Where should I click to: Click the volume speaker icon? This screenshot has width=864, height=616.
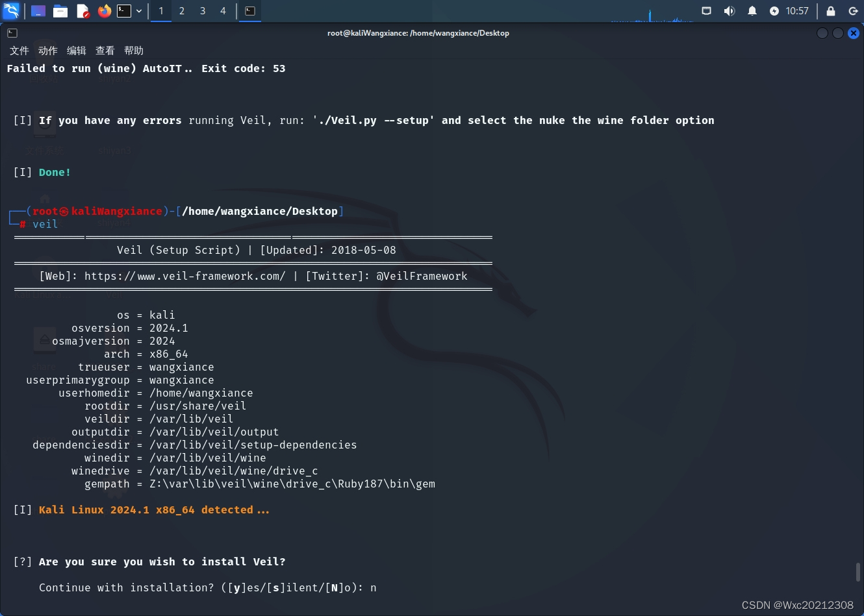pos(730,11)
